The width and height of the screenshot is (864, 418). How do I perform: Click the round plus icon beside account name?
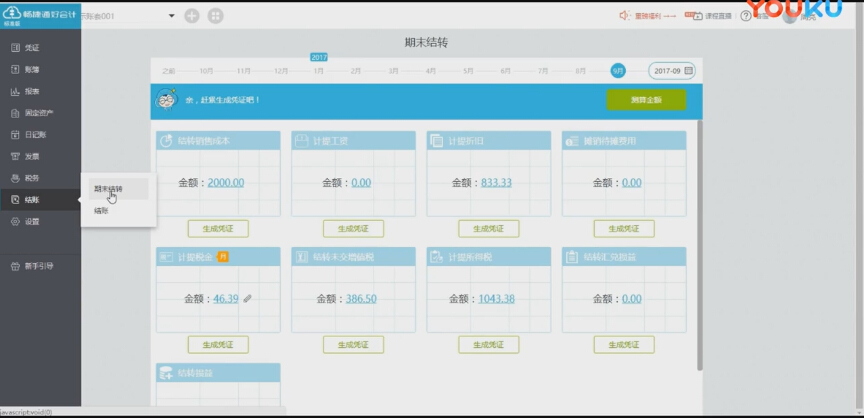pyautogui.click(x=191, y=16)
